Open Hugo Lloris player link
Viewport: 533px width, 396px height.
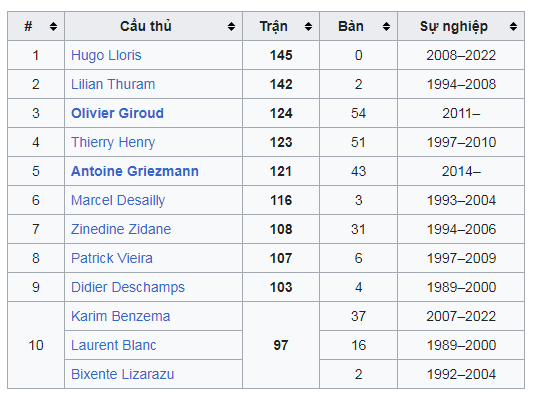pos(106,55)
